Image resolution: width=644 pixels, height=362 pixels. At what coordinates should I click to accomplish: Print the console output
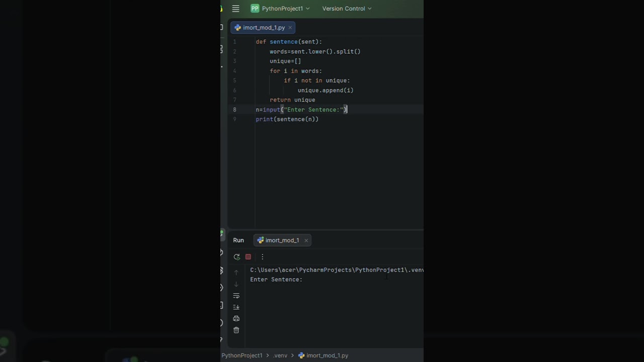236,319
